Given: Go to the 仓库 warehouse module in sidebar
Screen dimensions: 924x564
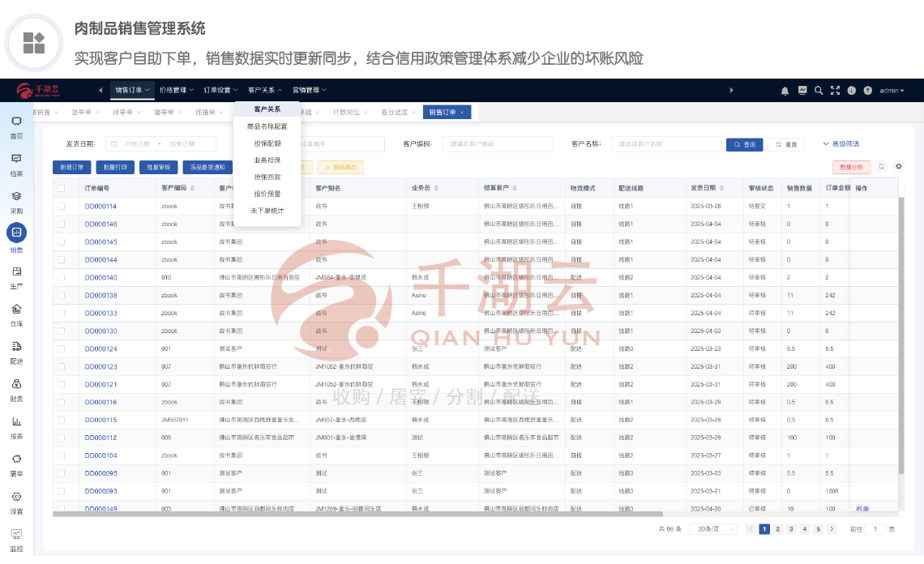Looking at the screenshot, I should click(x=16, y=309).
